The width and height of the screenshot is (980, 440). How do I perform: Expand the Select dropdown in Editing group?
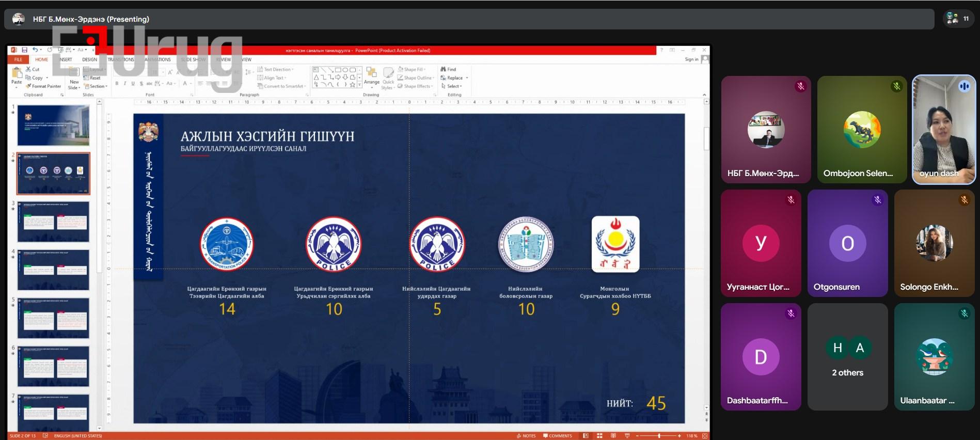452,86
